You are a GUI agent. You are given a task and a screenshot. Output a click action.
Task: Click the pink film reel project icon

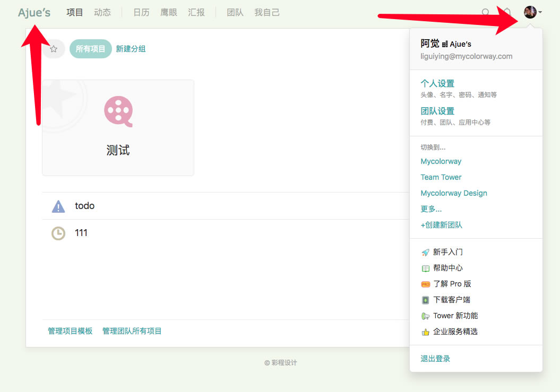tap(118, 111)
